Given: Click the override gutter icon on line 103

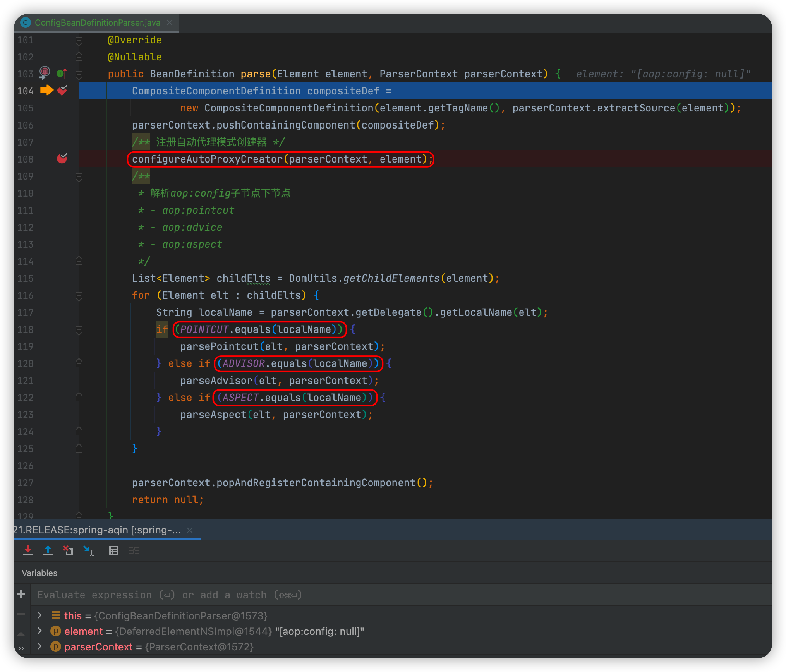Looking at the screenshot, I should 62,73.
